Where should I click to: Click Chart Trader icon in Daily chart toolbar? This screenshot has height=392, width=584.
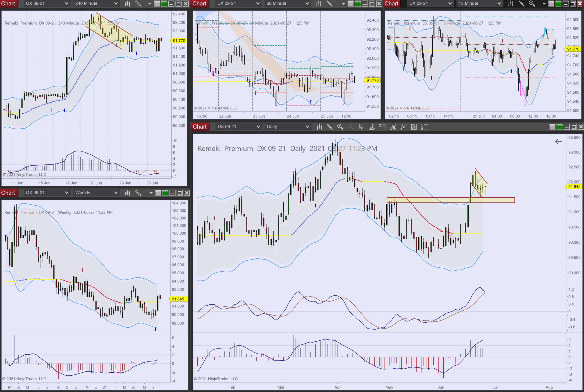point(382,127)
